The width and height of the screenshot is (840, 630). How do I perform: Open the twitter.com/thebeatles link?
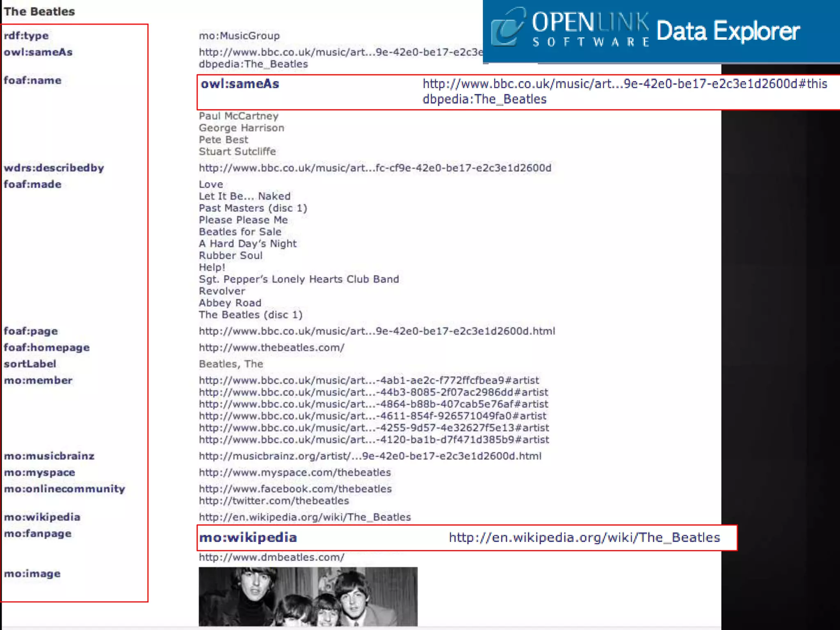point(274,501)
